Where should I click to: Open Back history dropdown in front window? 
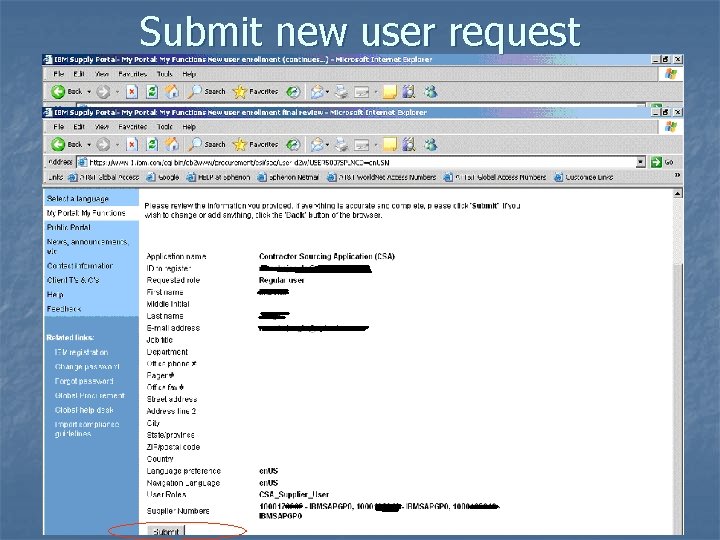point(89,145)
